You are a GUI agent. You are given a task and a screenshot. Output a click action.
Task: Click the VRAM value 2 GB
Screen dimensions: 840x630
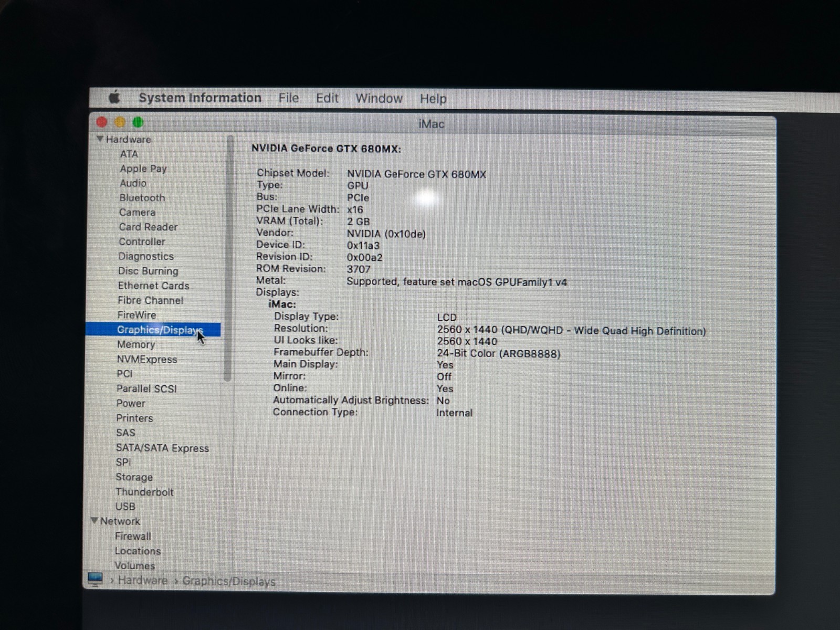358,222
